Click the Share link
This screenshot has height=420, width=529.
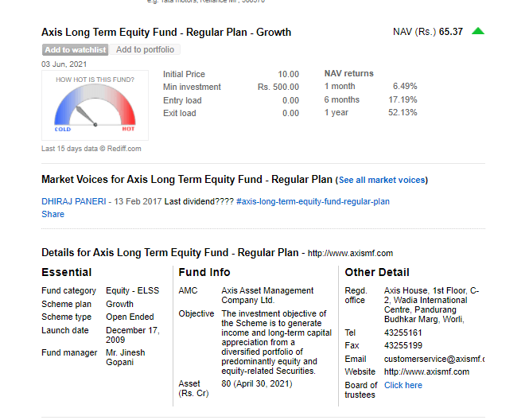pos(53,214)
